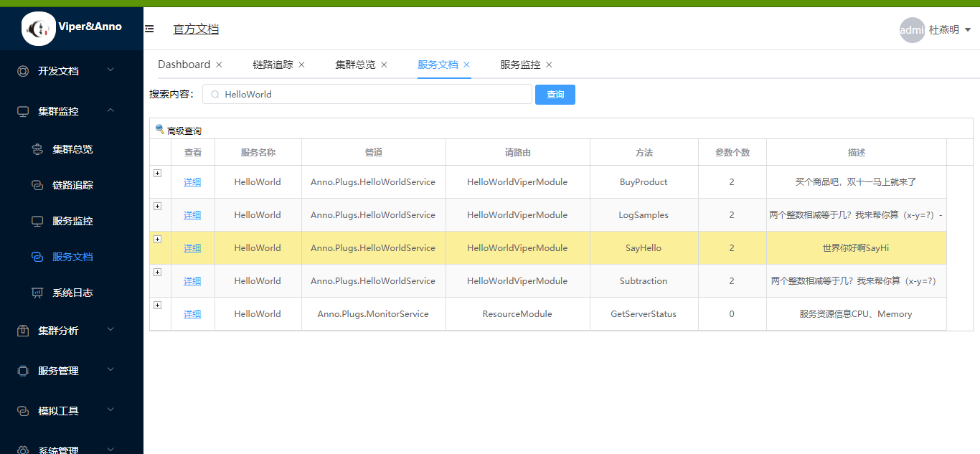Screen dimensions: 980x454
Task: Open the 链路追踪 sidebar icon item
Action: 37,185
